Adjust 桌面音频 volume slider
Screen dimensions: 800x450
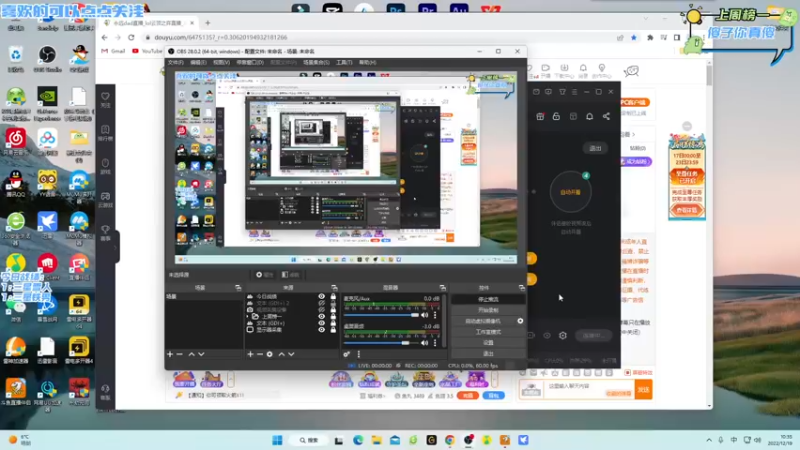[x=382, y=343]
